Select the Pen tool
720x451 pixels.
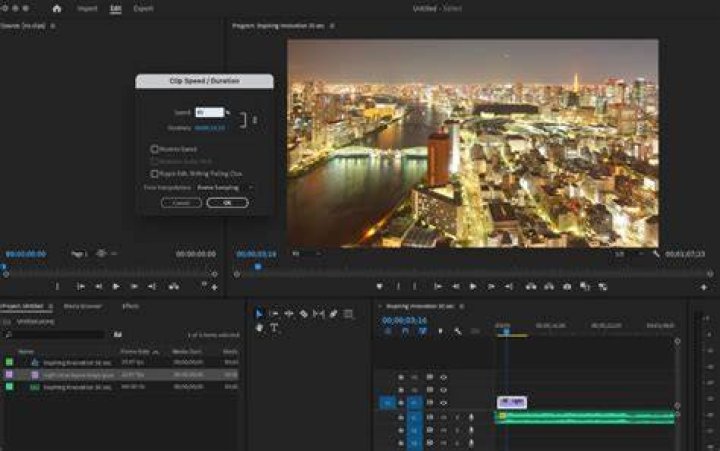[x=333, y=314]
